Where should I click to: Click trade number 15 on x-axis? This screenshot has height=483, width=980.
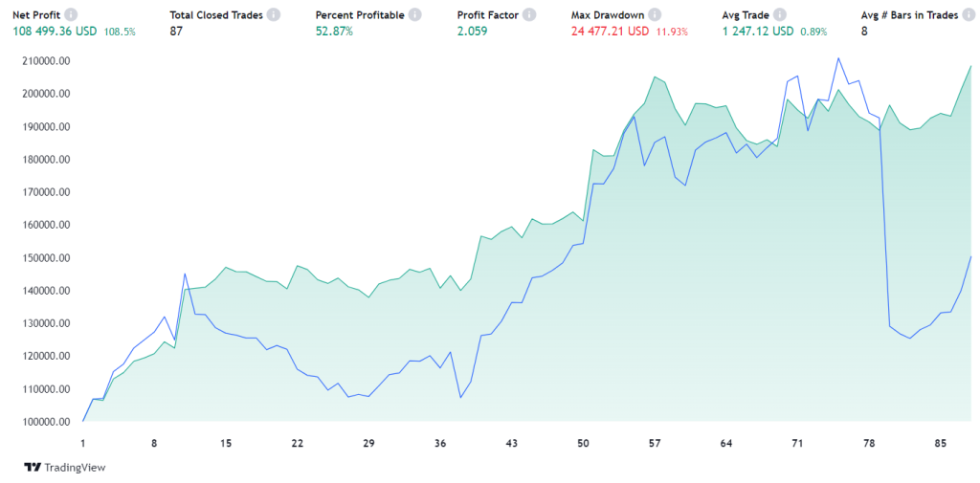[226, 444]
